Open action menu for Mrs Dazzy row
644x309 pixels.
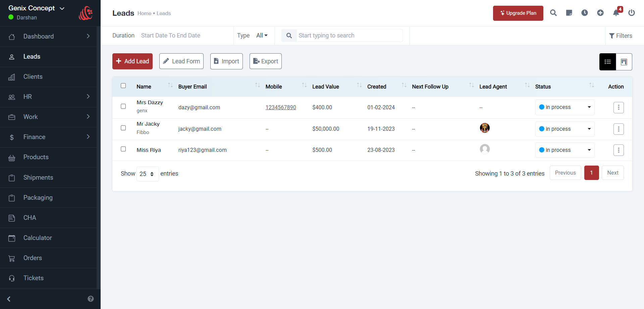(619, 108)
